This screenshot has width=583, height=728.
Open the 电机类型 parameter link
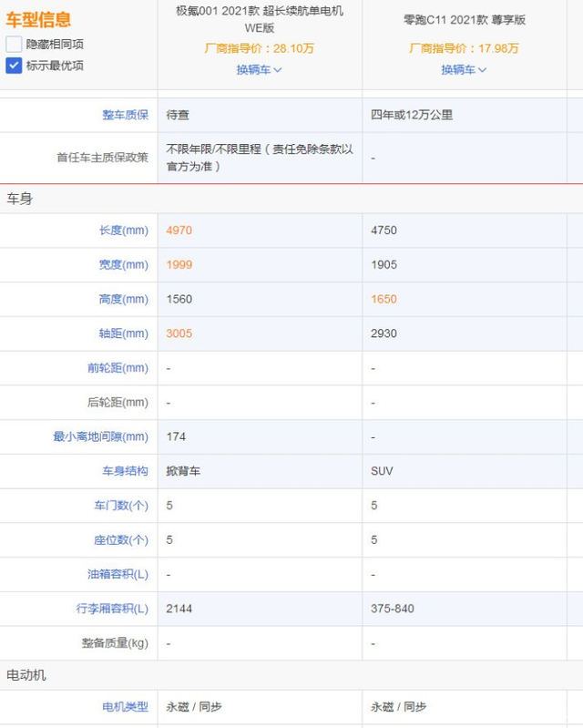126,707
